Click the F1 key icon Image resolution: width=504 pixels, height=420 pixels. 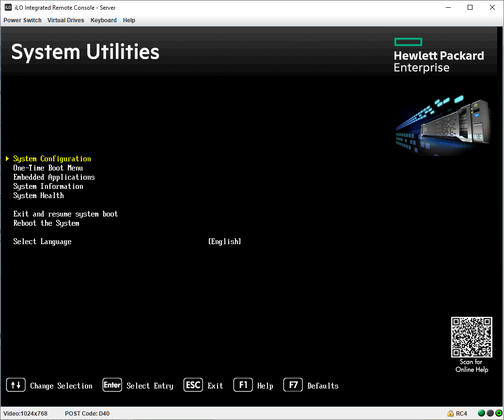(243, 385)
